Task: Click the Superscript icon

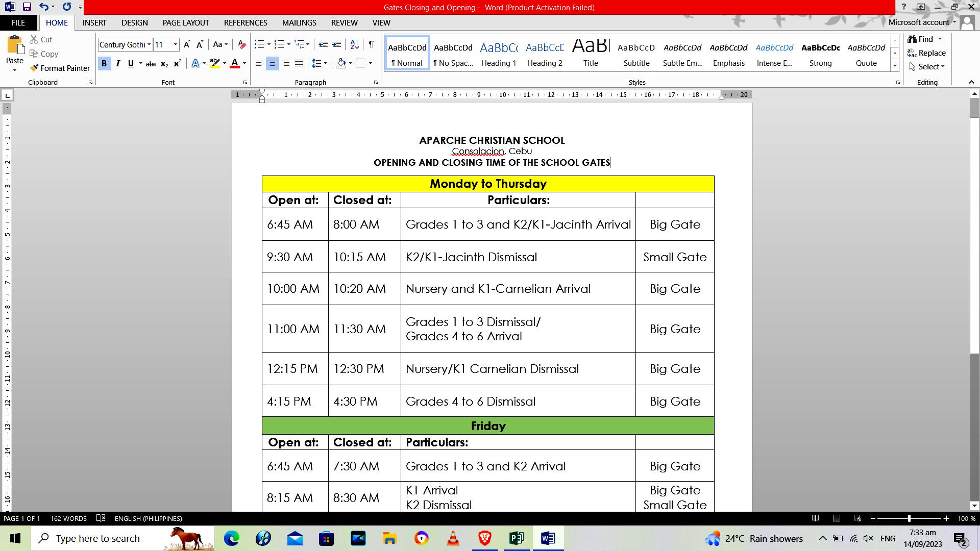Action: 177,63
